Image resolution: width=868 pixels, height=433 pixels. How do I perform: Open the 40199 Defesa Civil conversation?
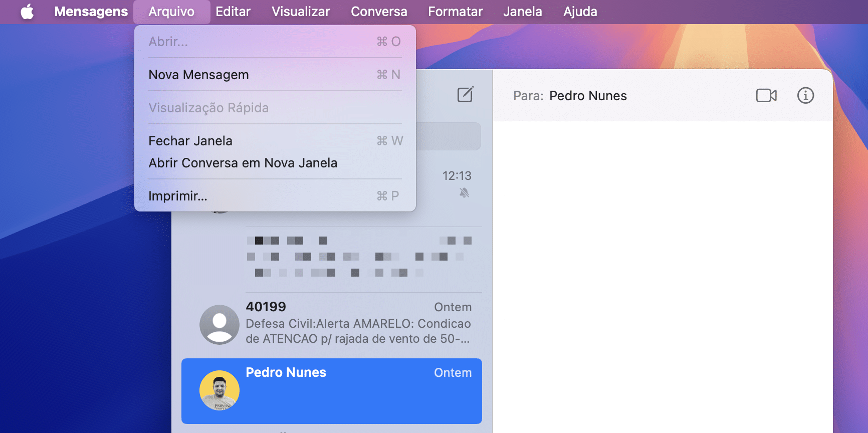[x=332, y=324]
